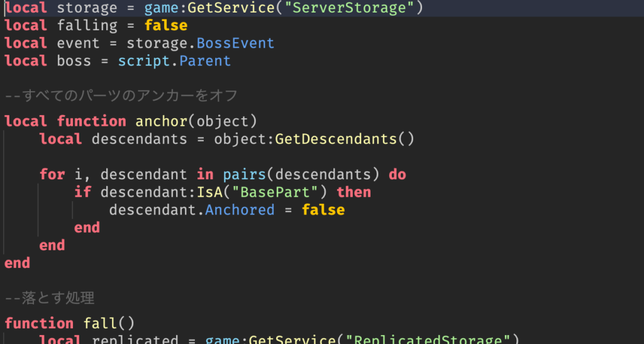Click the innermost end keyword of if block
This screenshot has height=344, width=644.
(x=87, y=227)
